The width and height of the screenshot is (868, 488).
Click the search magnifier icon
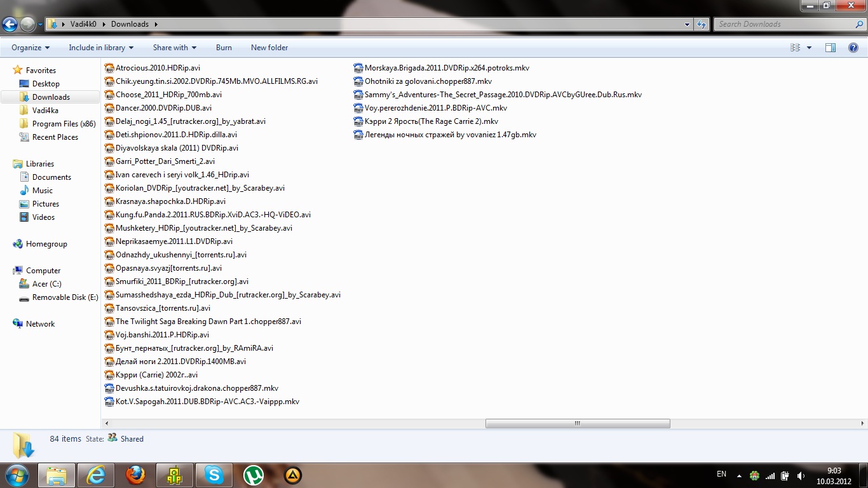(x=860, y=24)
